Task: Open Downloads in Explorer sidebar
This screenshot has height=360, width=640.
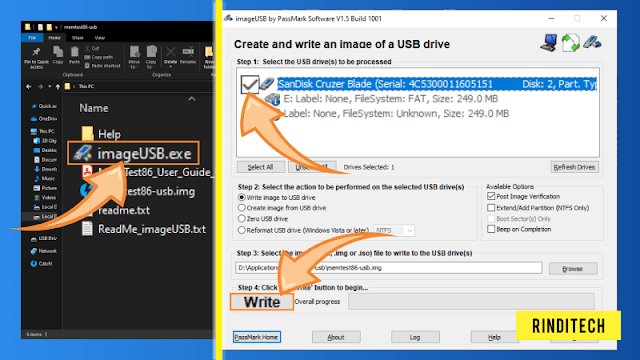Action: (x=46, y=169)
